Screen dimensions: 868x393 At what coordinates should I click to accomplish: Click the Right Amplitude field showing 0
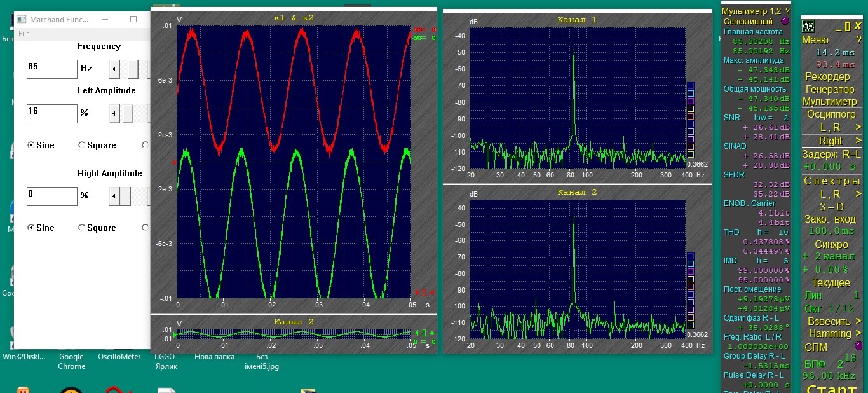click(x=51, y=197)
